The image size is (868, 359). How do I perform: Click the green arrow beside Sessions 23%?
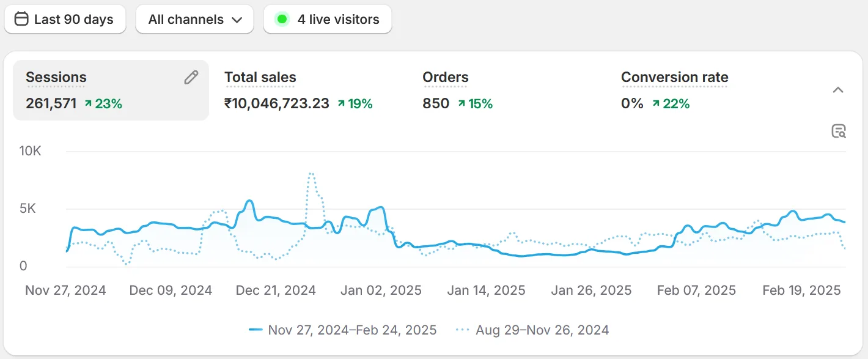point(88,104)
